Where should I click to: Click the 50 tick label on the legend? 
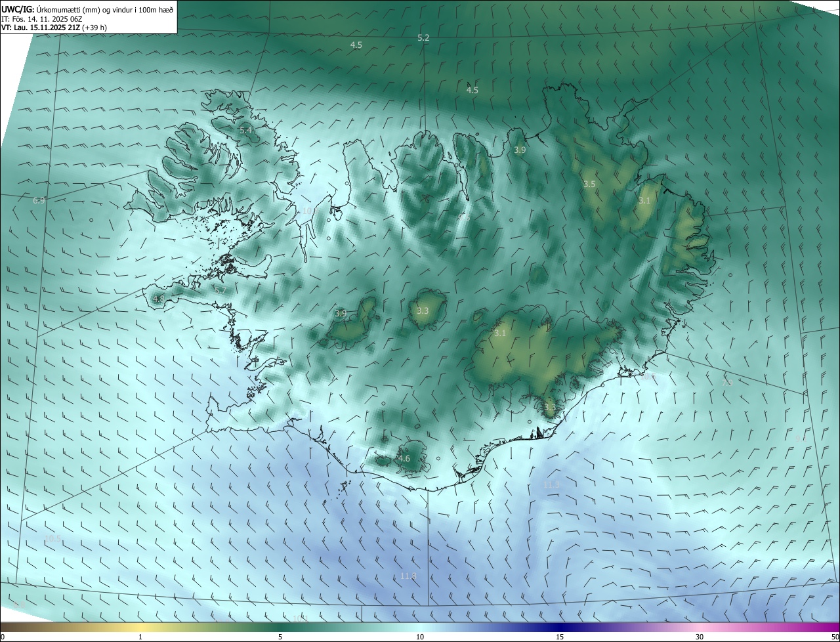pyautogui.click(x=834, y=637)
